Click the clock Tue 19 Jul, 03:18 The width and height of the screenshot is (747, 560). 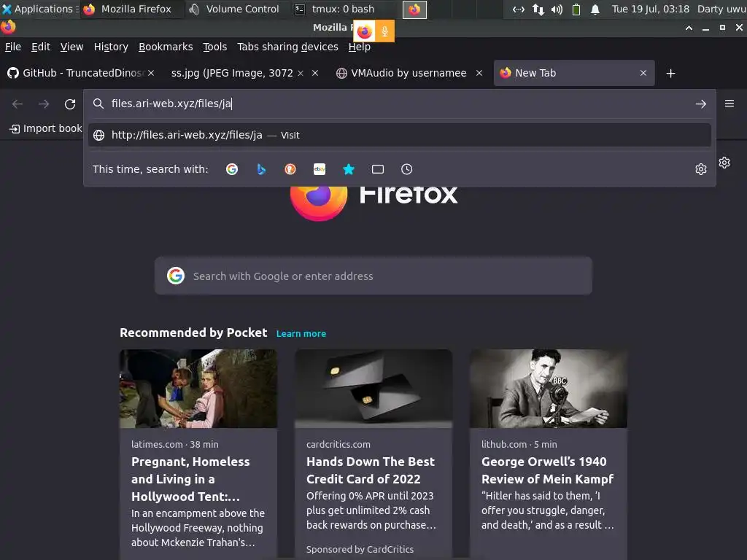(650, 9)
